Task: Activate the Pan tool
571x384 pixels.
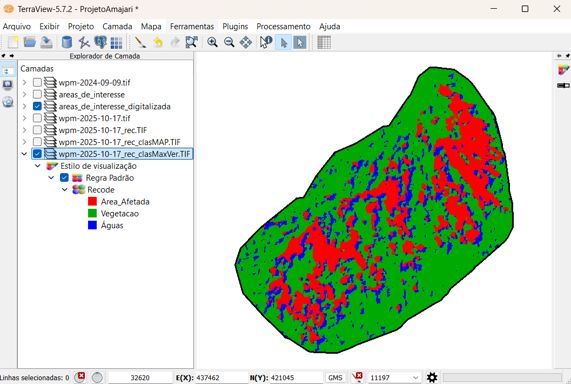Action: (246, 42)
